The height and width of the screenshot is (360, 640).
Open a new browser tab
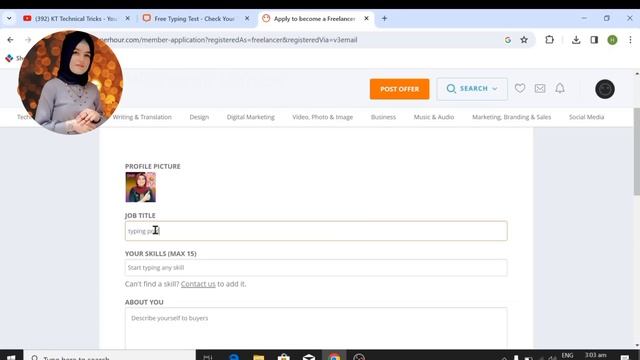(384, 18)
